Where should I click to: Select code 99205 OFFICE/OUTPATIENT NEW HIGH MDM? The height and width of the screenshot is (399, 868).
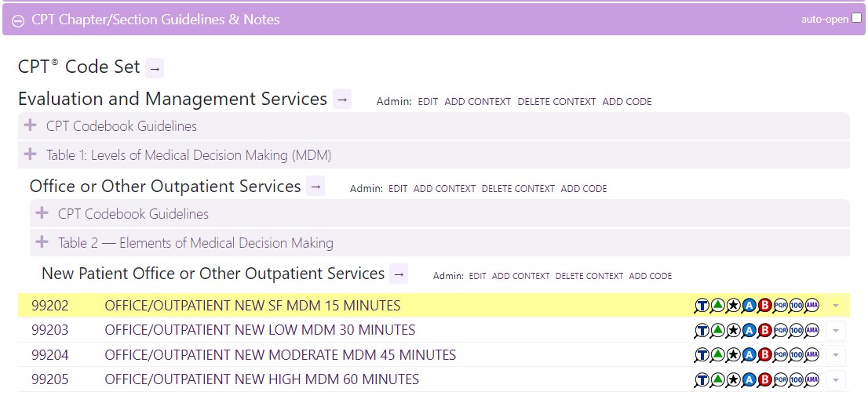[433, 379]
